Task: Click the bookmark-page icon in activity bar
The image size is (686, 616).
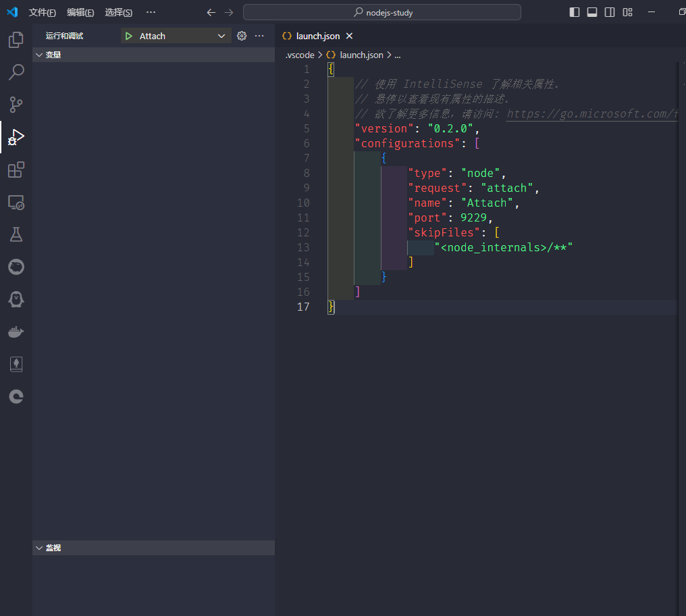Action: tap(16, 364)
